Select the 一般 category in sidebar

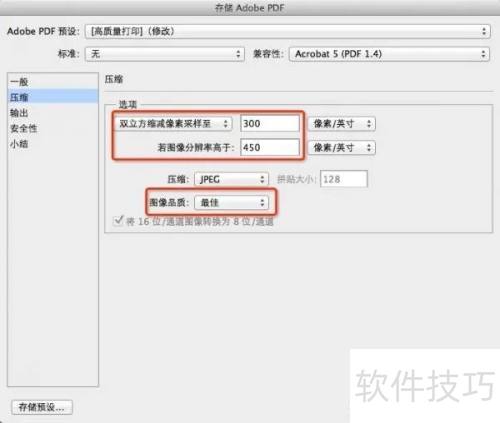tap(53, 82)
